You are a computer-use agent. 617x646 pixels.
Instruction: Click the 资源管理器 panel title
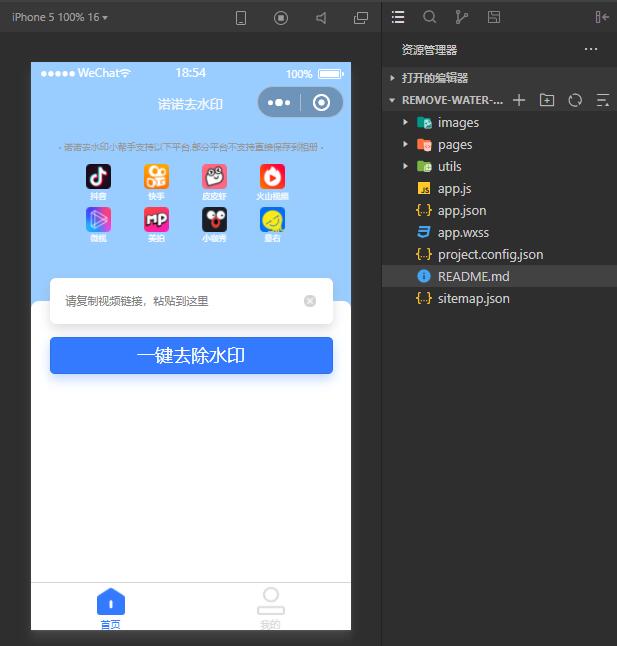pos(429,50)
